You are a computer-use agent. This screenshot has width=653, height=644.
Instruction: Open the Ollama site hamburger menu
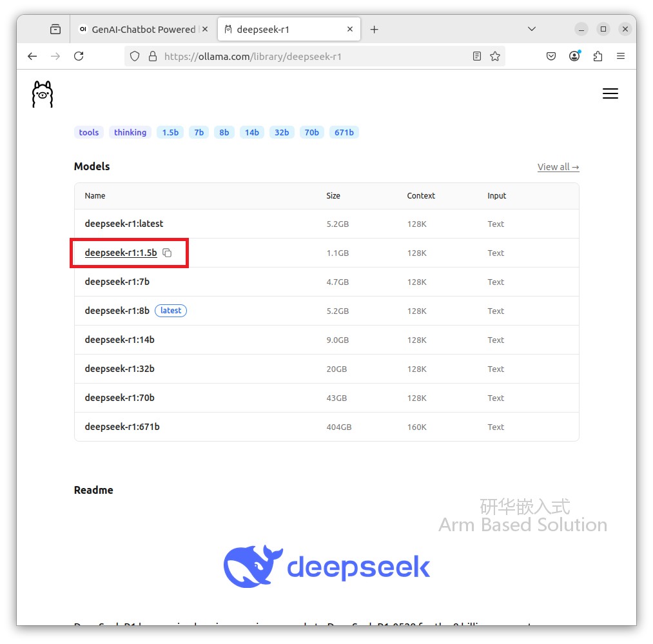(610, 93)
